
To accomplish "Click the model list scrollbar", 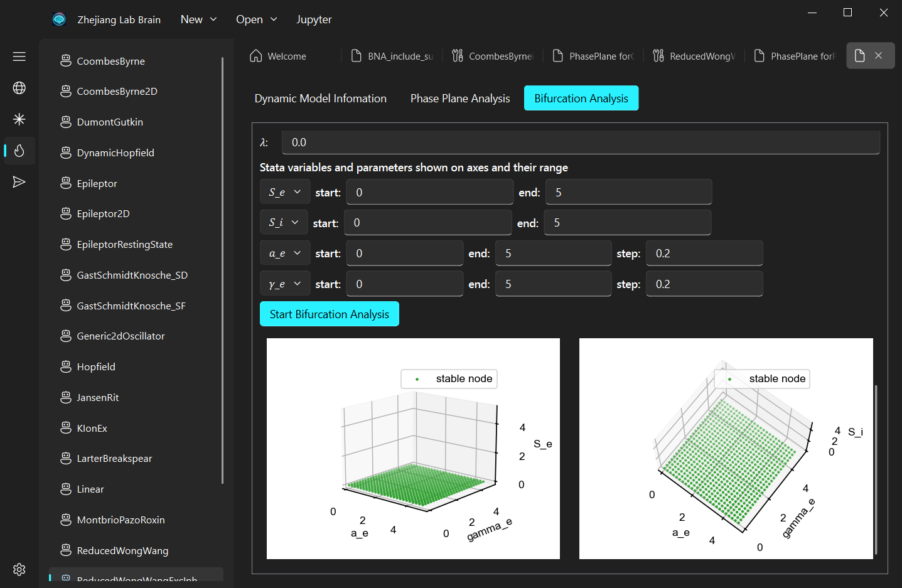I will 223,270.
